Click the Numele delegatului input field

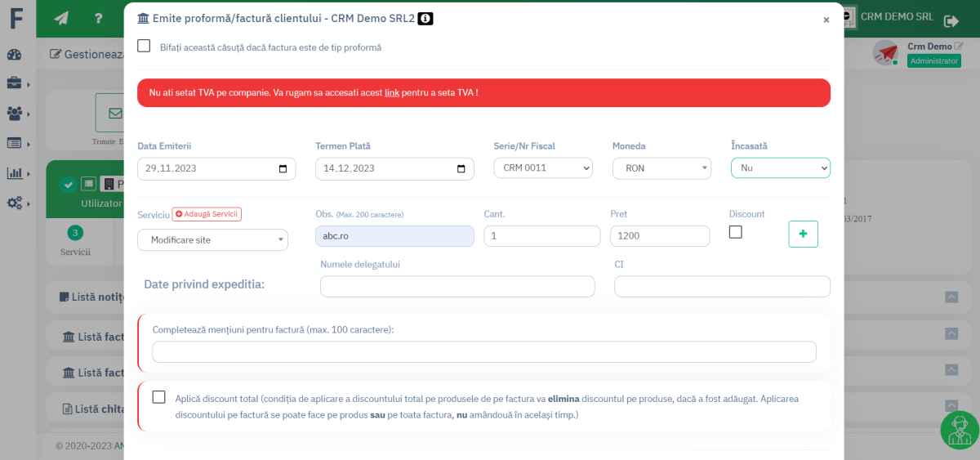457,287
